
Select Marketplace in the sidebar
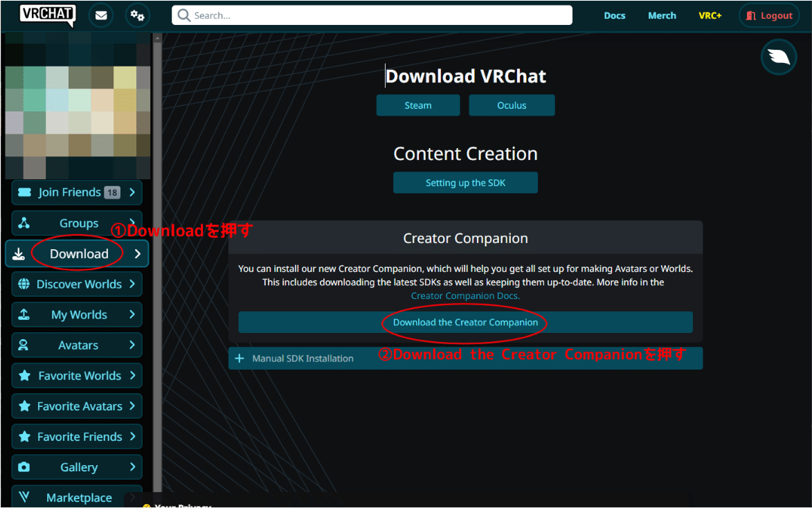click(x=77, y=497)
